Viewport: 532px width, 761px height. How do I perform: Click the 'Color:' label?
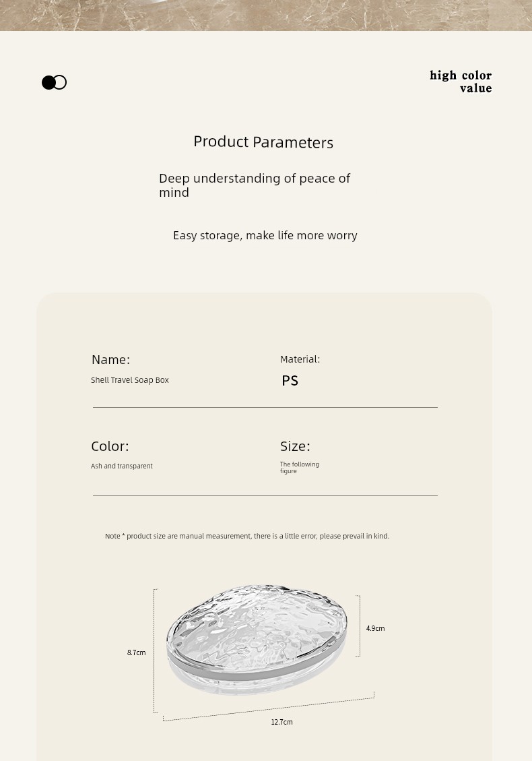(110, 446)
